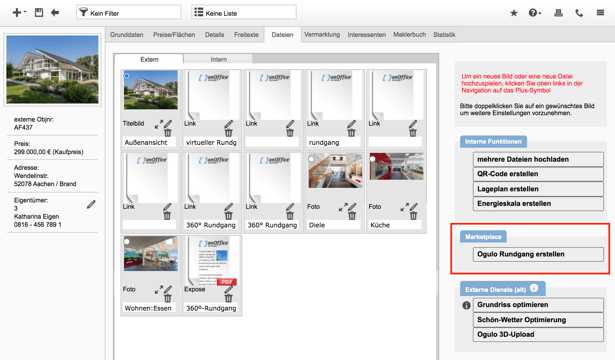Select the Extern files tab
The image size is (615, 360).
(149, 59)
